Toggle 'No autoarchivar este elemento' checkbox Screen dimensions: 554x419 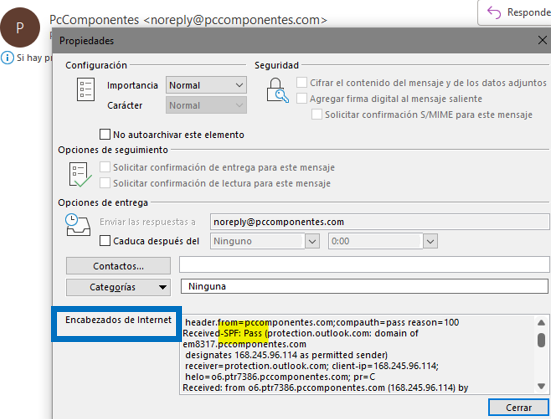105,135
